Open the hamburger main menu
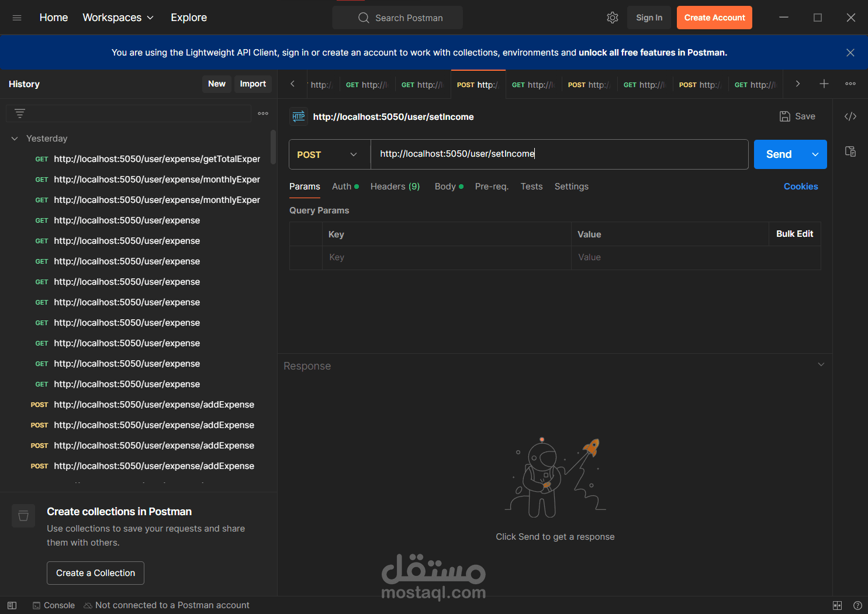The image size is (868, 614). pyautogui.click(x=17, y=18)
